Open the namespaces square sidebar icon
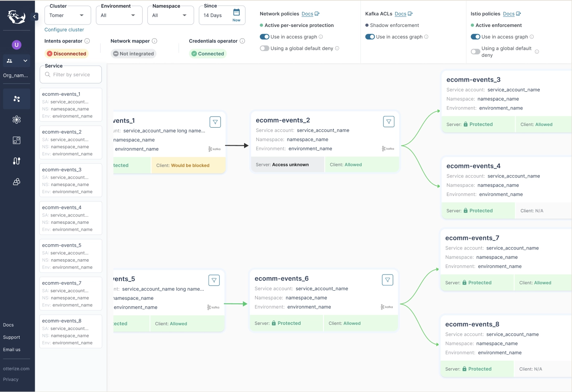Viewport: 572px width, 392px height. (x=17, y=140)
